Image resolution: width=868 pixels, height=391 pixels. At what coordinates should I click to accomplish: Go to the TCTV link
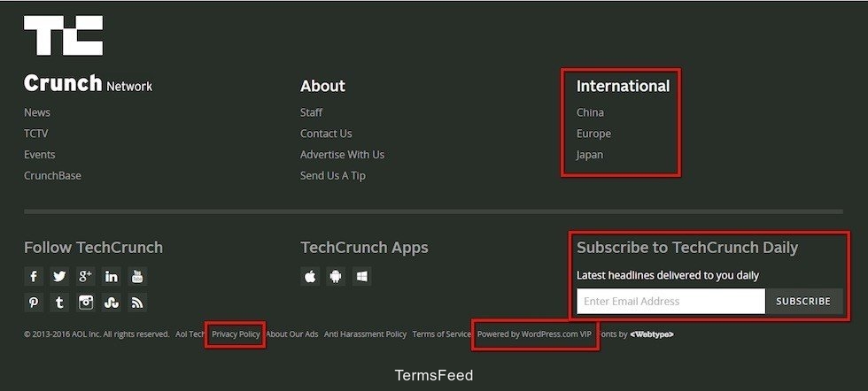click(x=36, y=134)
